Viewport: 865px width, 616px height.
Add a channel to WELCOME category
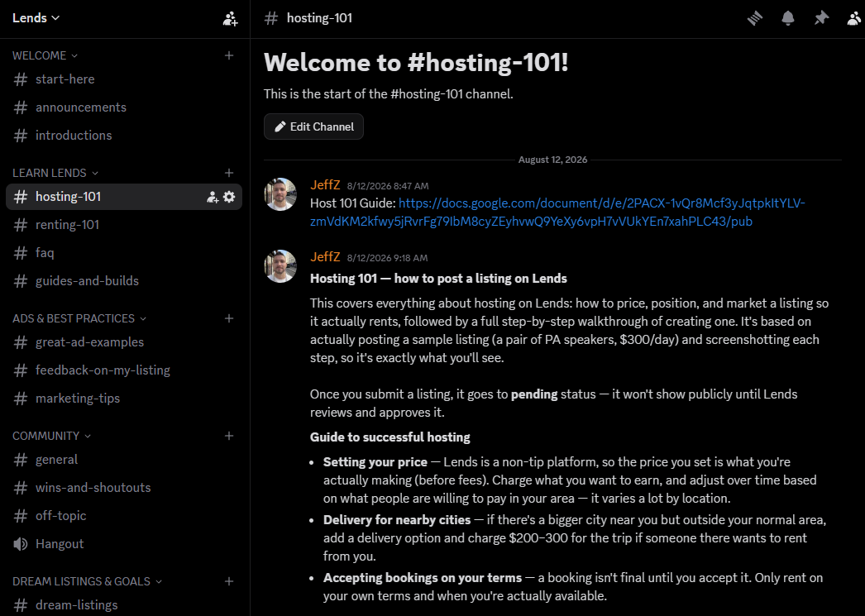(229, 55)
